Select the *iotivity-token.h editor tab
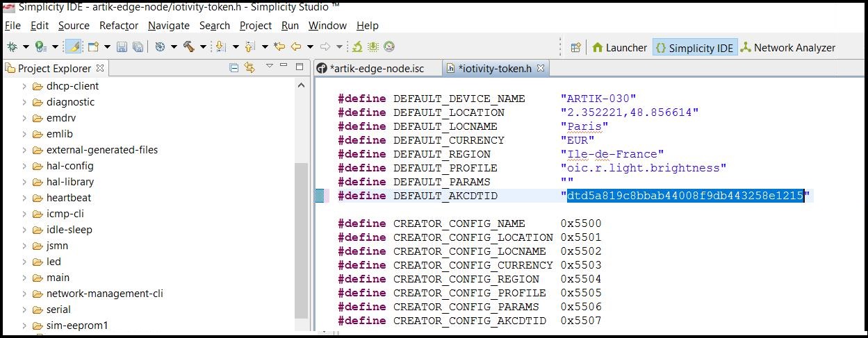 point(494,68)
